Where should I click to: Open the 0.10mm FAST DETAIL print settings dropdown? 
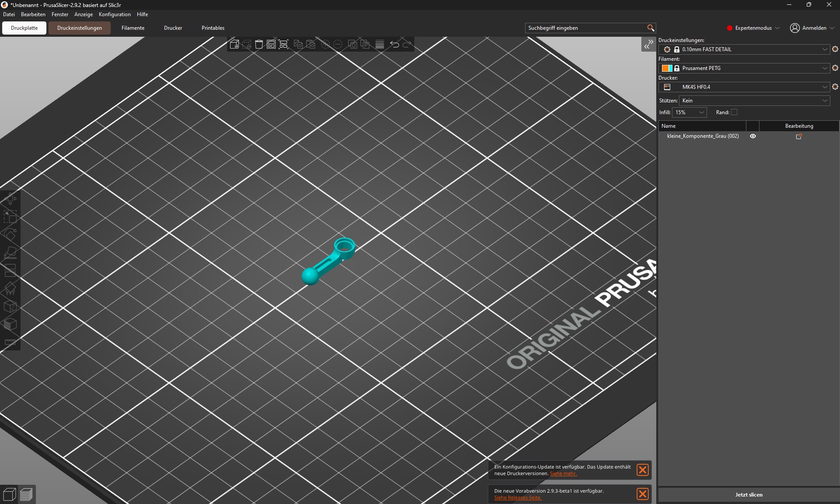pos(744,49)
